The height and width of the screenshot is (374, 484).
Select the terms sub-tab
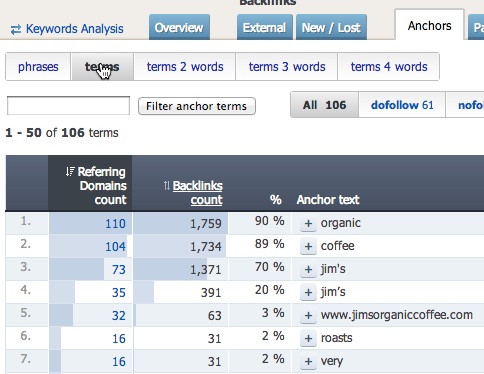[102, 67]
